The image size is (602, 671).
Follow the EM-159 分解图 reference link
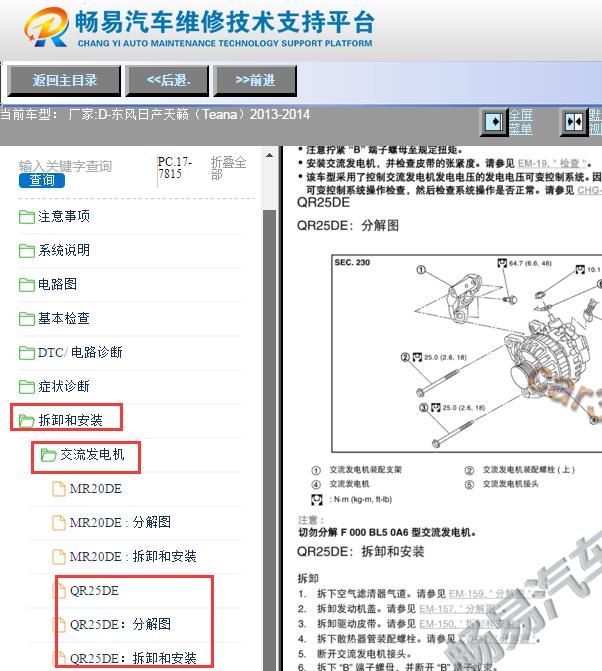[489, 594]
